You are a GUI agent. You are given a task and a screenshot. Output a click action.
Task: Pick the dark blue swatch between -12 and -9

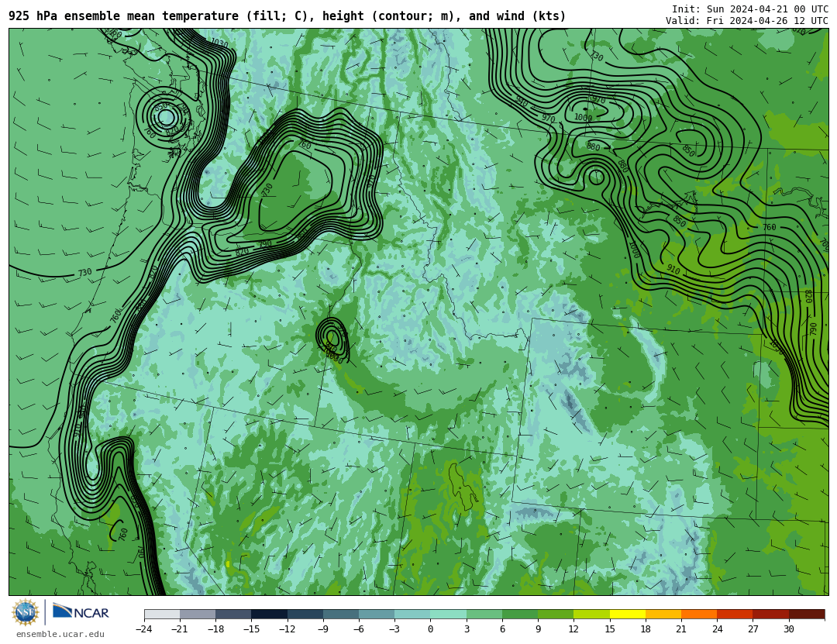coord(305,614)
